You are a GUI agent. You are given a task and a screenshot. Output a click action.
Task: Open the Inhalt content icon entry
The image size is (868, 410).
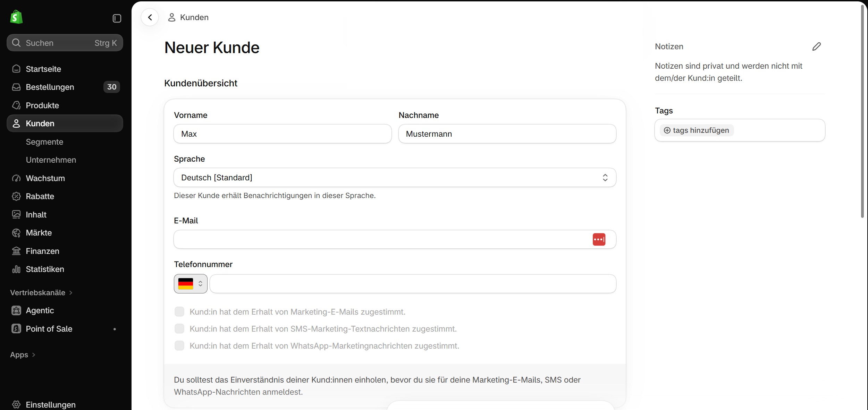(16, 215)
